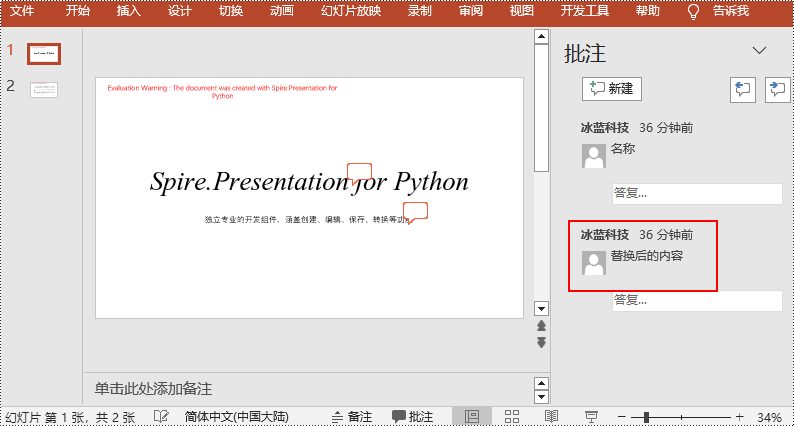The image size is (794, 426).
Task: Click the slide vertical scrollbar thumb
Action: tap(541, 108)
